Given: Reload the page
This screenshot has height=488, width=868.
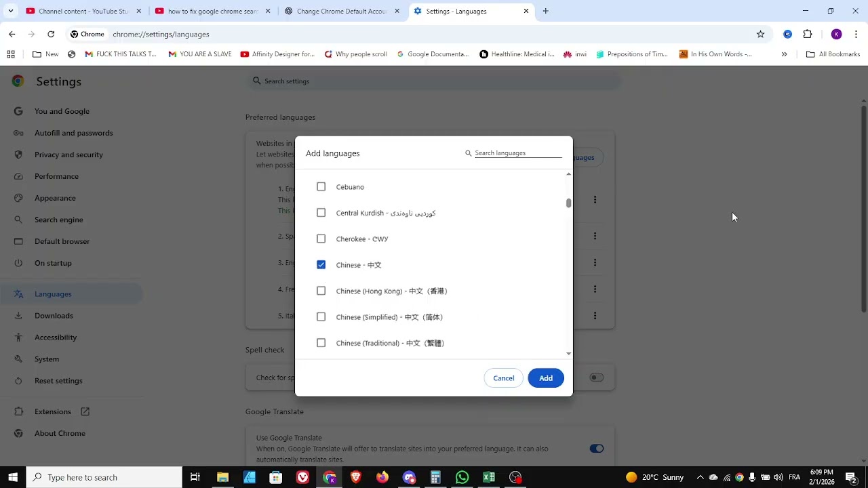Looking at the screenshot, I should [51, 34].
